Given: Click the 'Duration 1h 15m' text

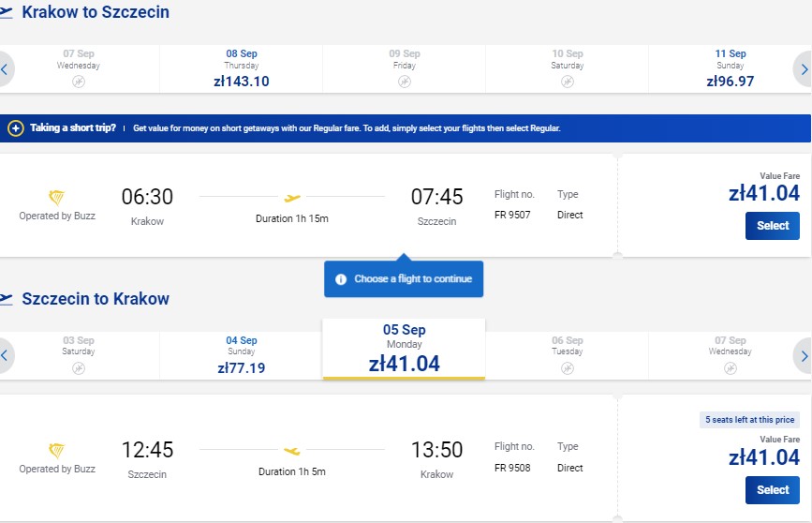Looking at the screenshot, I should [x=292, y=218].
